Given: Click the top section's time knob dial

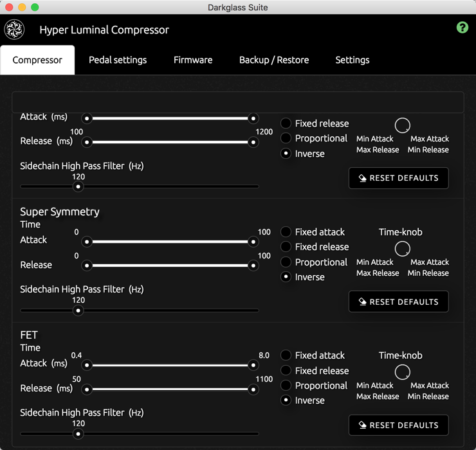Looking at the screenshot, I should pos(402,125).
